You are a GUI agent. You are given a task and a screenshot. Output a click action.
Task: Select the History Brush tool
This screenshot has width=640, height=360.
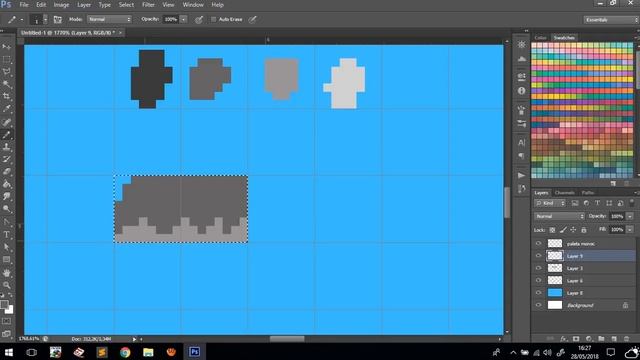[7, 159]
